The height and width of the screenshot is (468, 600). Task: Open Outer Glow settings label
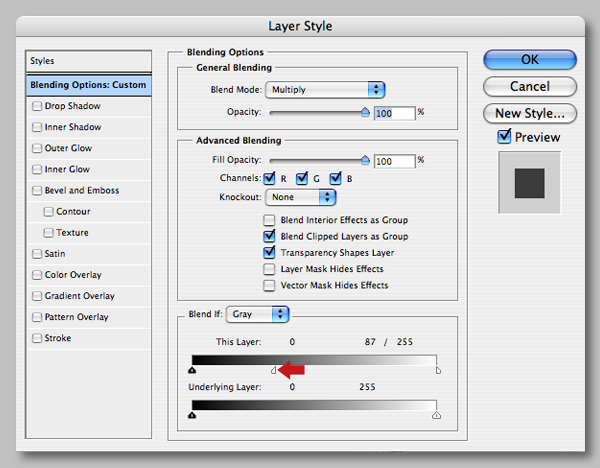click(x=68, y=148)
